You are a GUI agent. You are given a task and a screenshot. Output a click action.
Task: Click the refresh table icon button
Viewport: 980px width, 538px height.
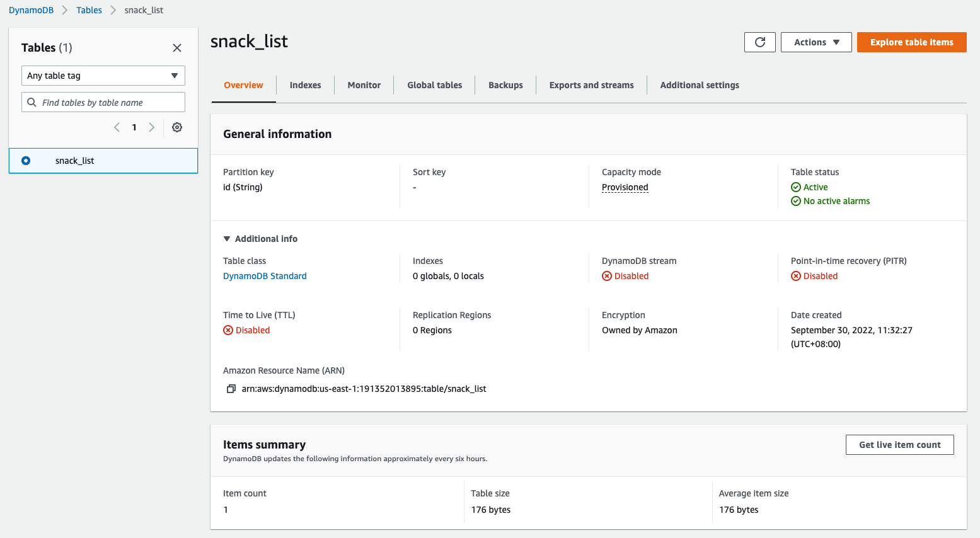pos(759,42)
